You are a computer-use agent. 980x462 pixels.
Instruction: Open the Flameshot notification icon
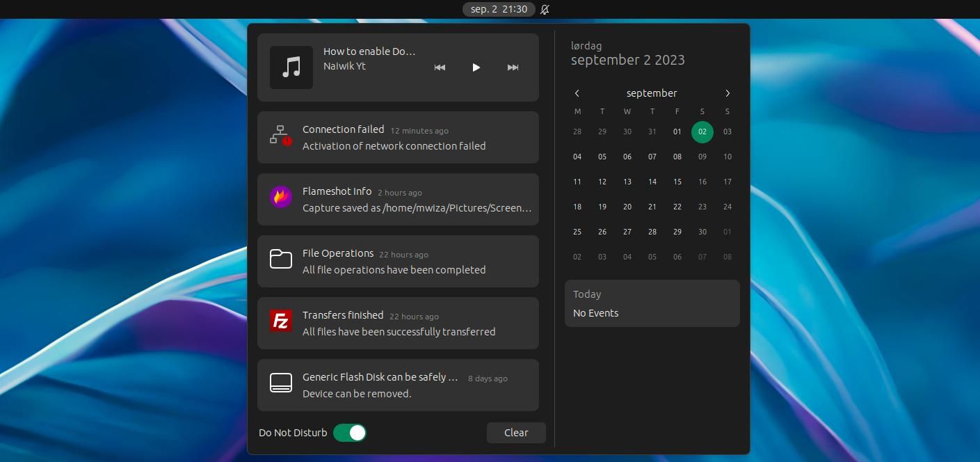(280, 199)
